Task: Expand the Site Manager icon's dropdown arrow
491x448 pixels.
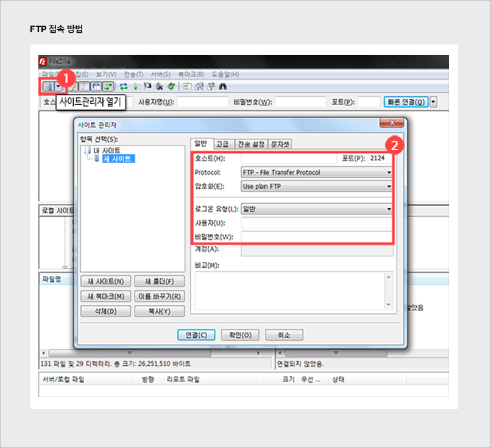Action: [x=58, y=86]
